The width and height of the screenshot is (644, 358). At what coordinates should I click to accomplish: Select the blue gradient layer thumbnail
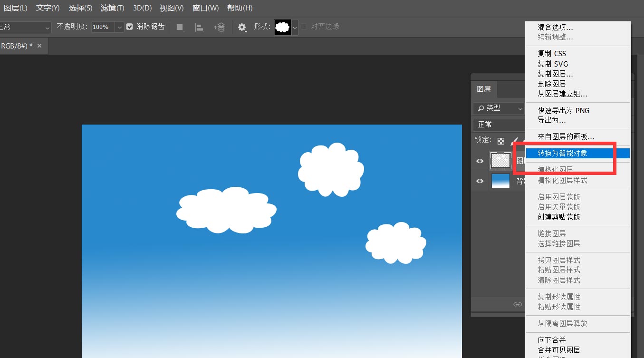pyautogui.click(x=500, y=181)
